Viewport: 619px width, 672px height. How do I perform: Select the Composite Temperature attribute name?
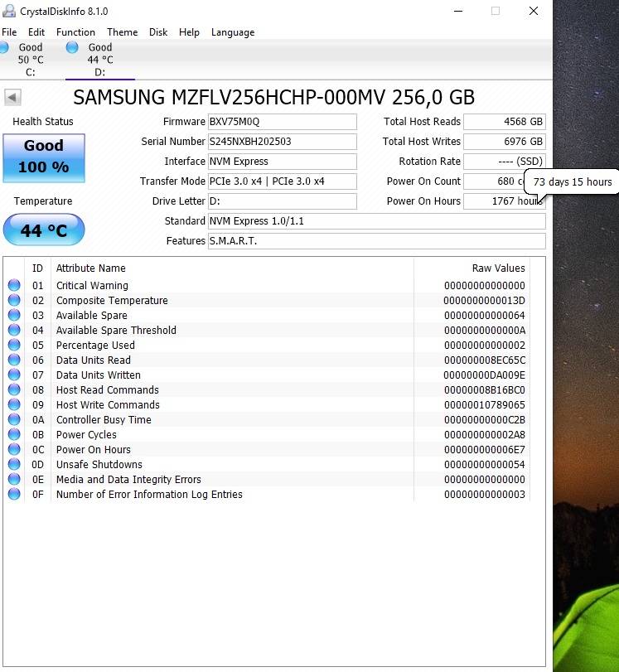pos(112,301)
